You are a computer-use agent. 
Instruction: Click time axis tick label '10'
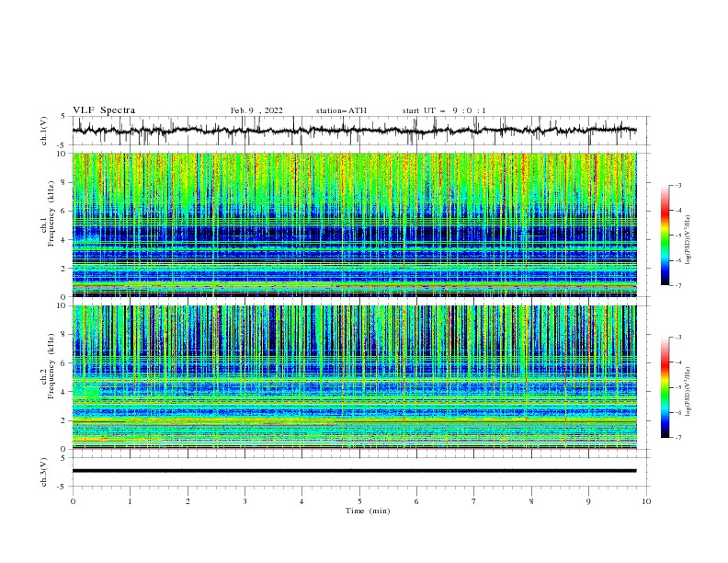click(646, 501)
